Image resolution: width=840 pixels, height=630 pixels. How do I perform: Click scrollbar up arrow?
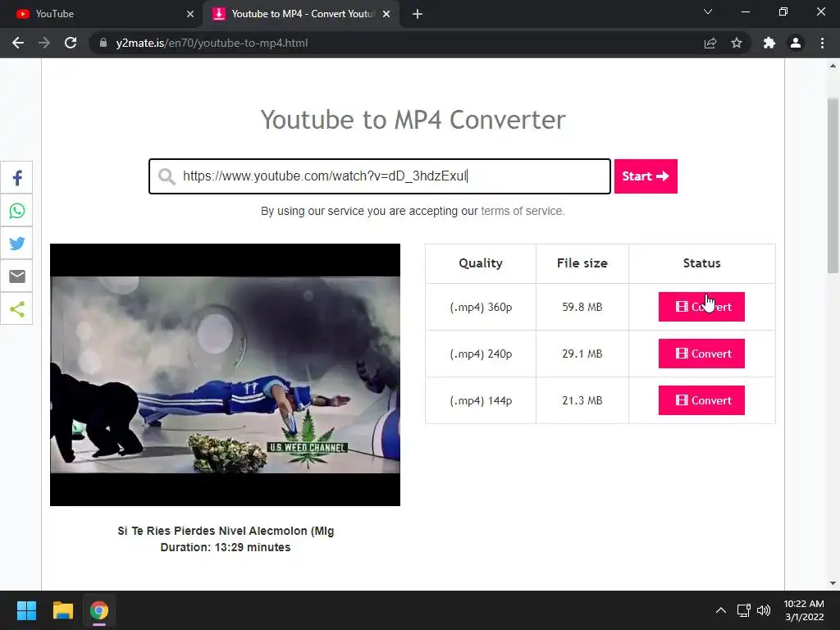(833, 66)
